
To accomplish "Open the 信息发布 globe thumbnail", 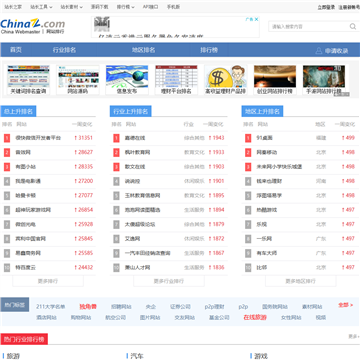I will pyautogui.click(x=127, y=80).
